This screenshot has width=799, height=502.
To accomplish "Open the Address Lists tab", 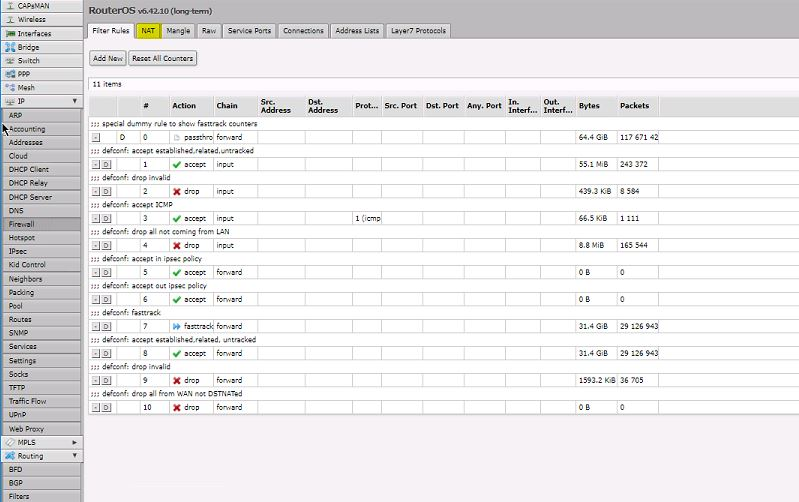I will point(357,31).
